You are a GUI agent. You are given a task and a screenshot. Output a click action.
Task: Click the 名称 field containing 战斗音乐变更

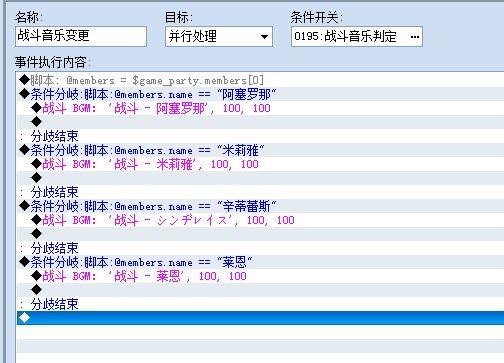(81, 36)
